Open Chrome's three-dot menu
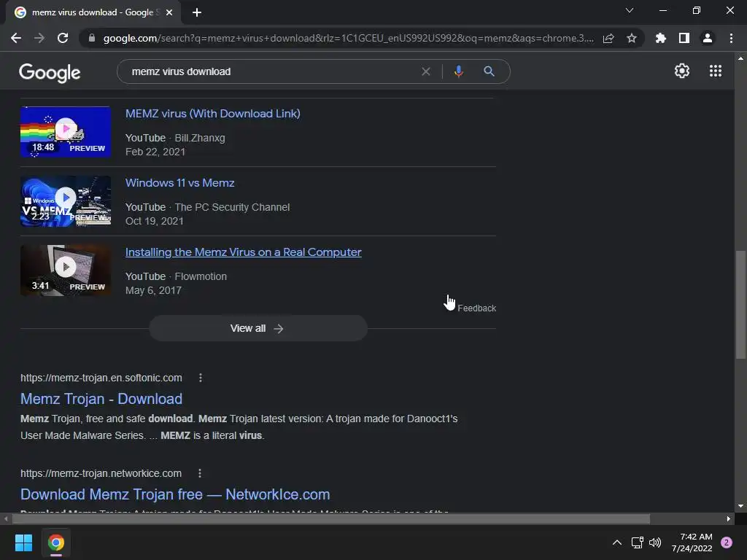The height and width of the screenshot is (560, 747). (x=731, y=38)
